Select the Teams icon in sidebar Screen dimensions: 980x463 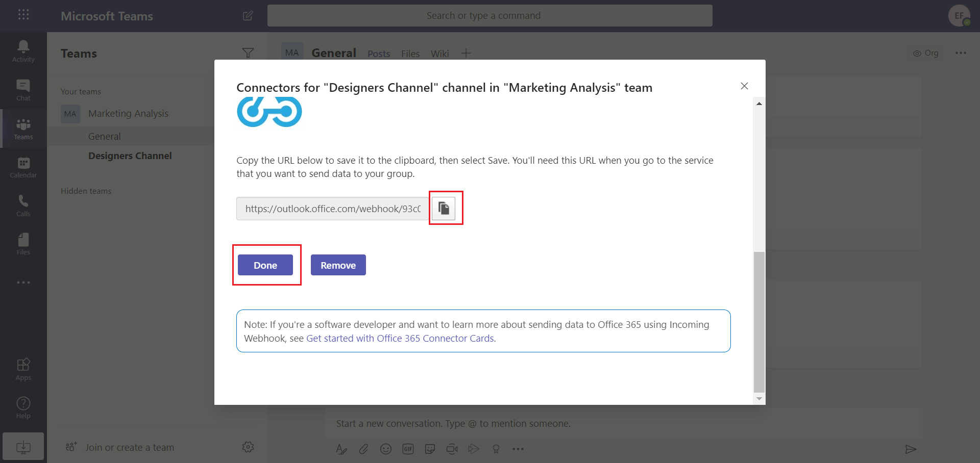[x=23, y=128]
